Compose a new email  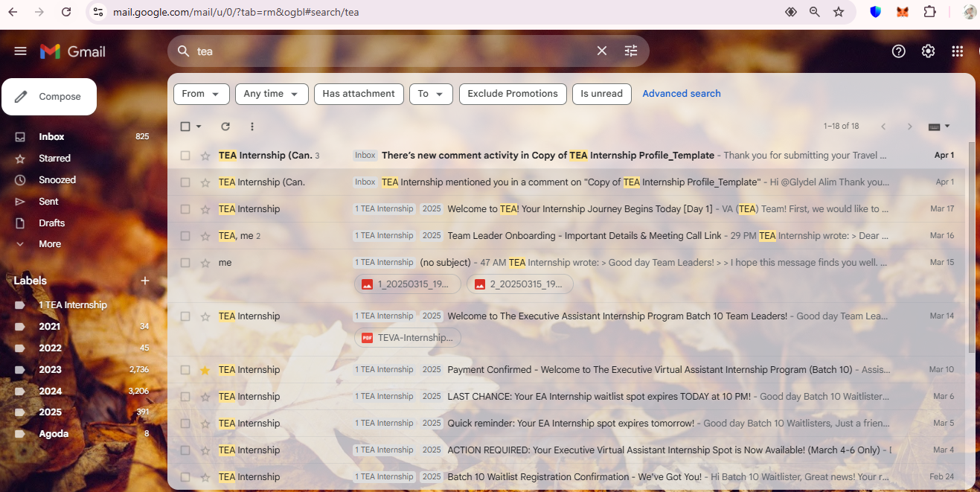49,97
